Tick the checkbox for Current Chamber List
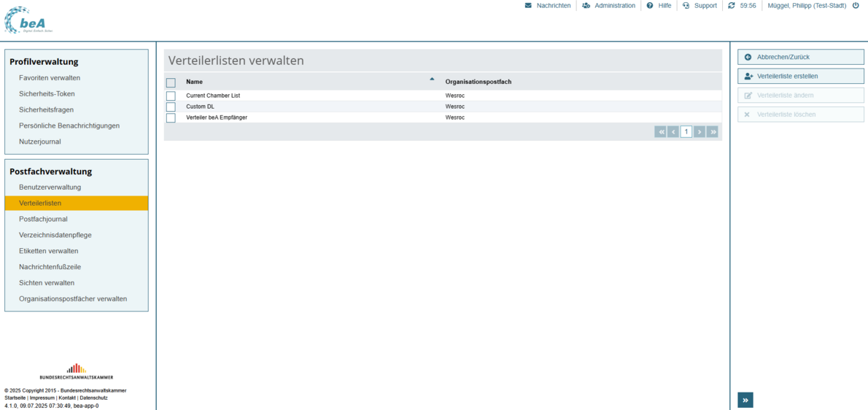Screen dimensions: 868x410 [x=171, y=96]
